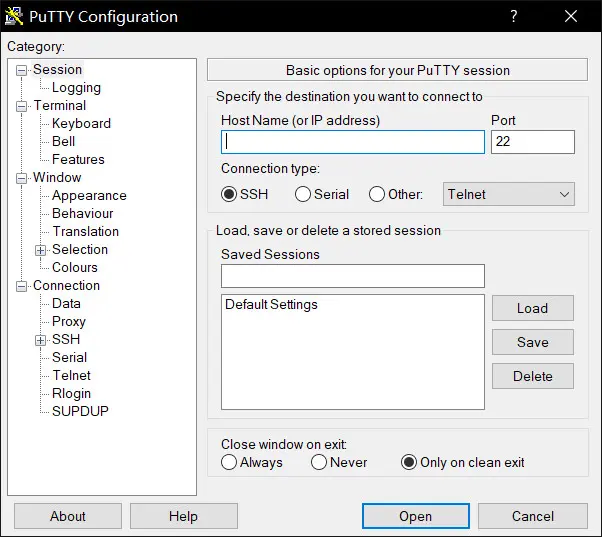
Task: Open the Telnet settings category in tree
Action: click(x=71, y=375)
